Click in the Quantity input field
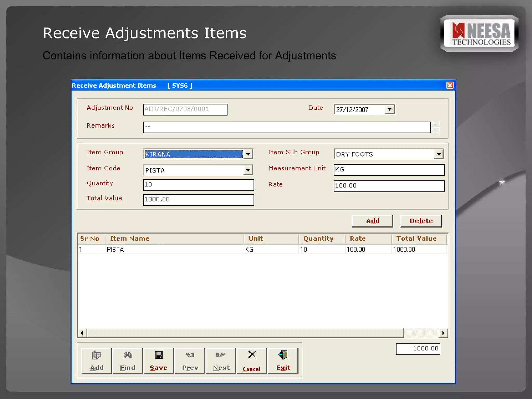Viewport: 532px width, 399px height. [x=198, y=185]
